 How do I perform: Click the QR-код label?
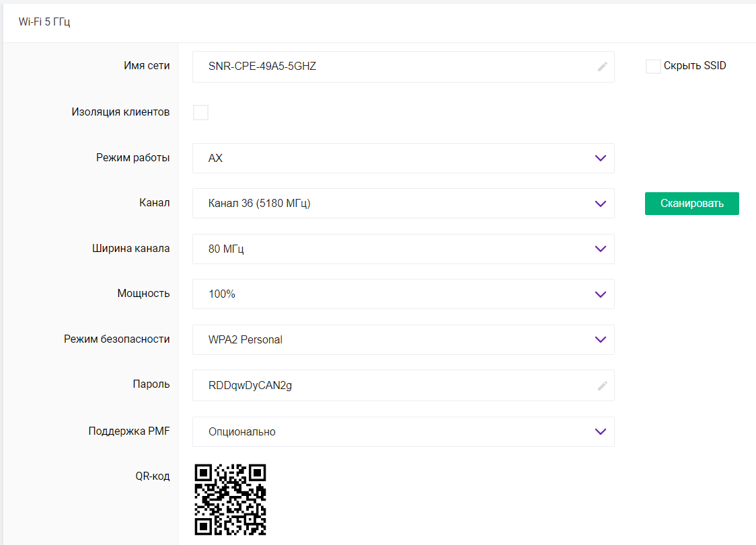[x=153, y=476]
